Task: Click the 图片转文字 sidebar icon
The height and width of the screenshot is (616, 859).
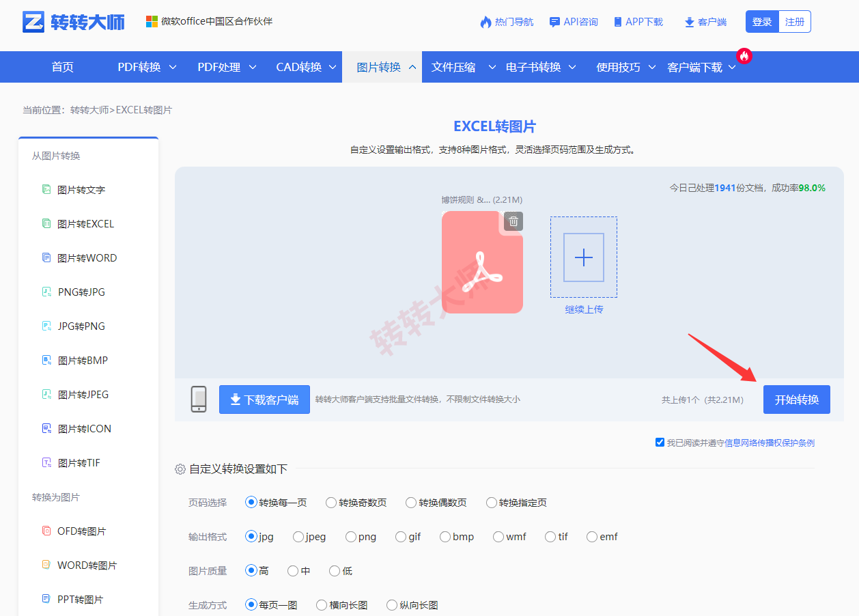Action: click(46, 189)
